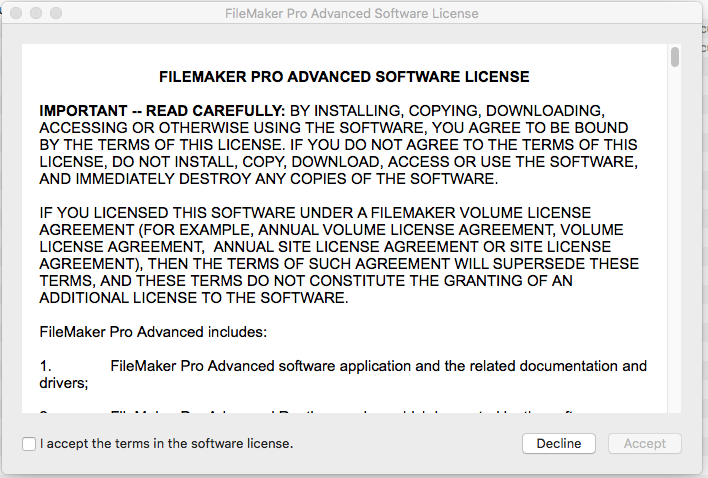Viewport: 708px width, 478px height.
Task: Click the yellow minimize window button
Action: 36,13
